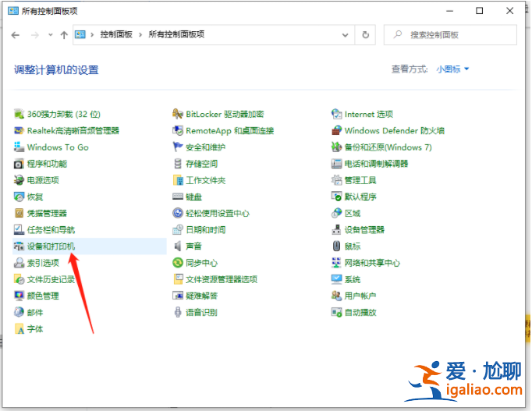Screen dimensions: 532x411
Task: Click the 字体 folder icon
Action: tap(19, 329)
